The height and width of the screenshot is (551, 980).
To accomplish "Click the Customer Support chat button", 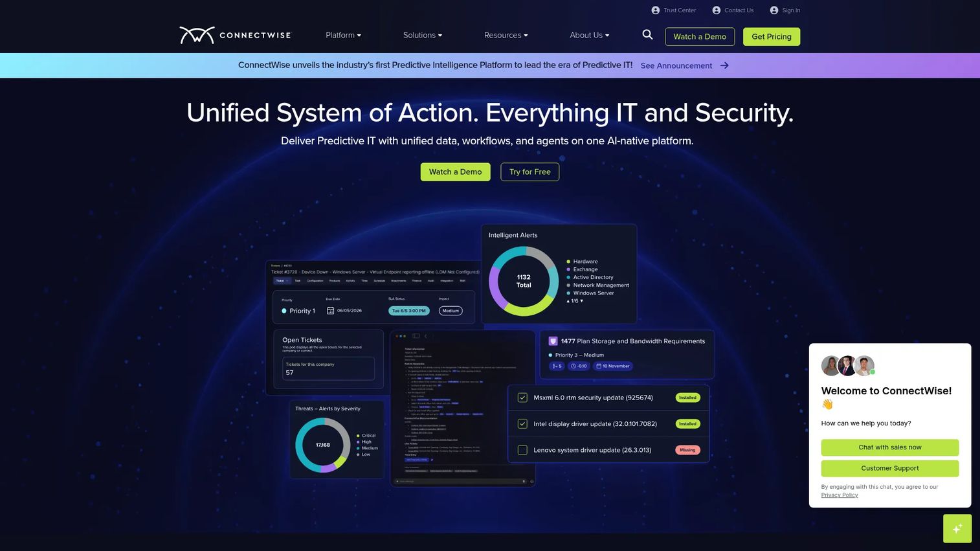I will point(890,468).
